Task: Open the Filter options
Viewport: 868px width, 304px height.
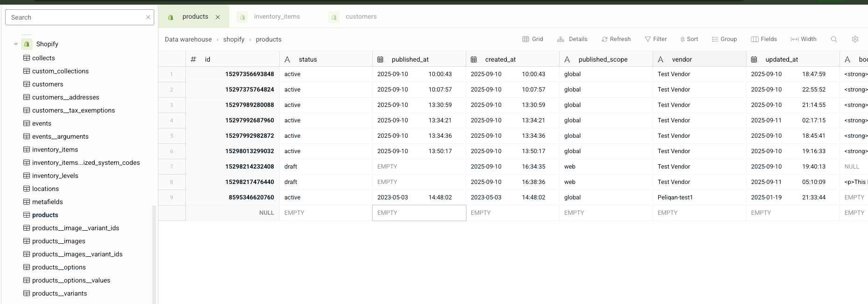Action: point(655,39)
